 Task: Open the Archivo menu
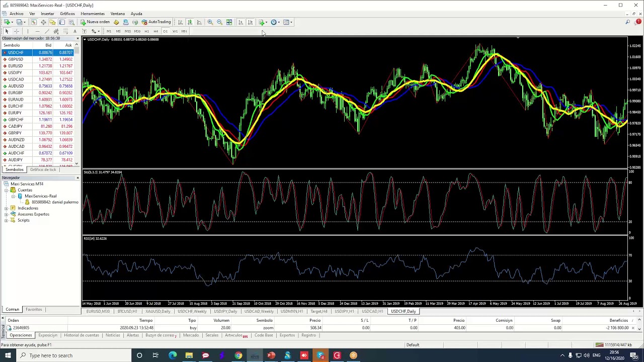pos(16,14)
